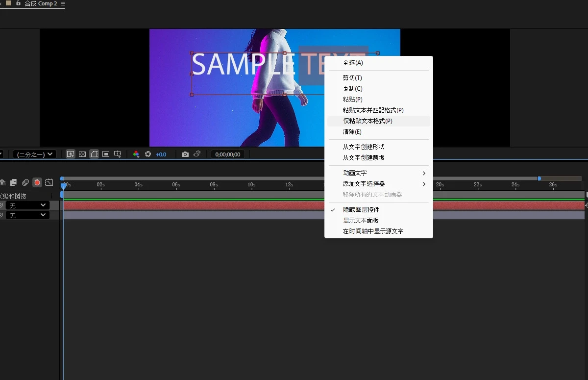Open grid and guide options icon
Image resolution: width=588 pixels, height=380 pixels.
tap(118, 154)
